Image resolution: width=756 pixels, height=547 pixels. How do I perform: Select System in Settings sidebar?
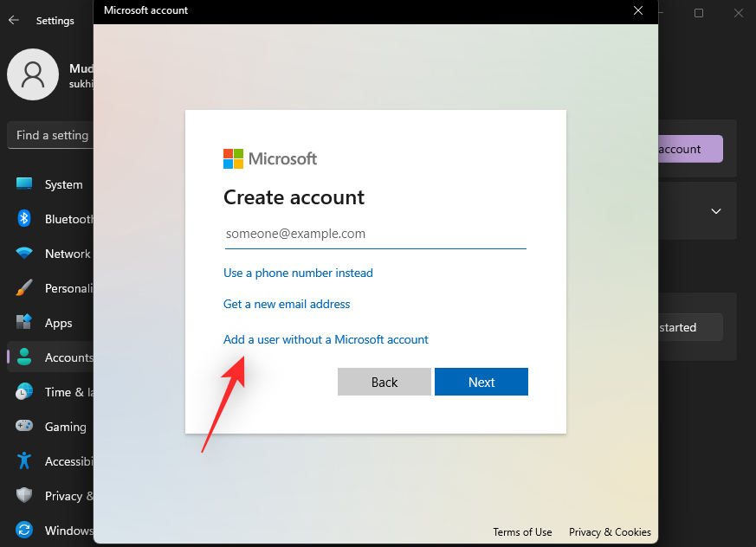click(x=63, y=184)
